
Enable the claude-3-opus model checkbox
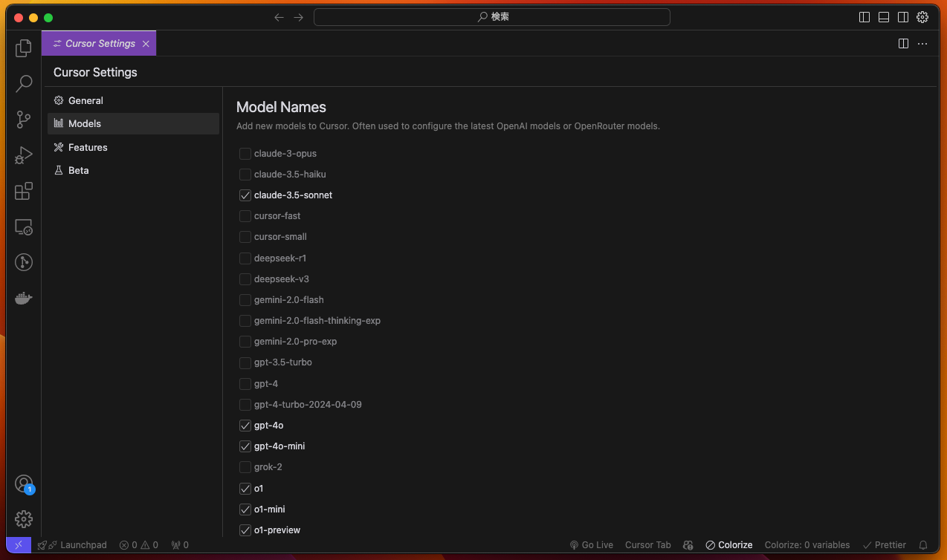245,154
